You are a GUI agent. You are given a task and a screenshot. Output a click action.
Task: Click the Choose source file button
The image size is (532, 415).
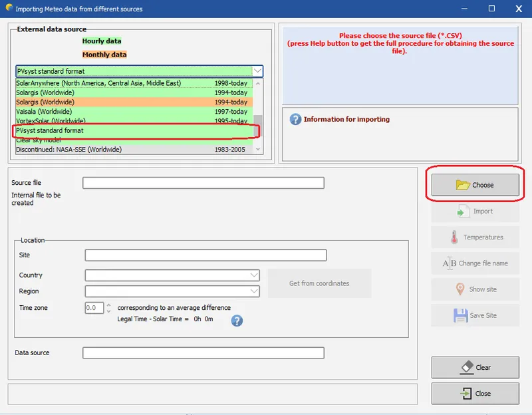click(x=475, y=185)
